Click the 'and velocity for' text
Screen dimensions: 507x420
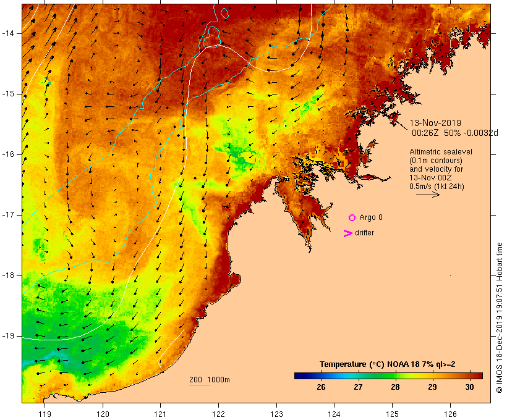436,169
